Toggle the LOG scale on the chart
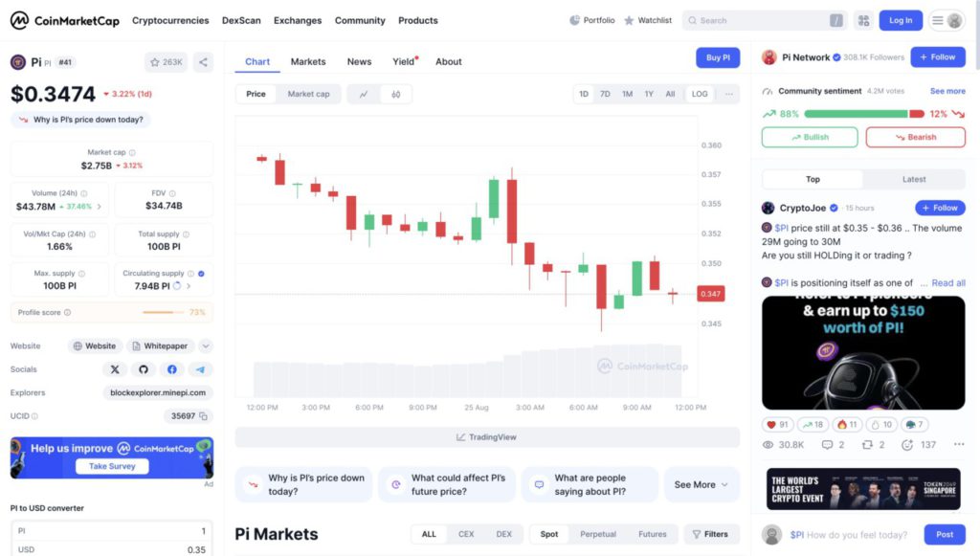 click(x=700, y=94)
